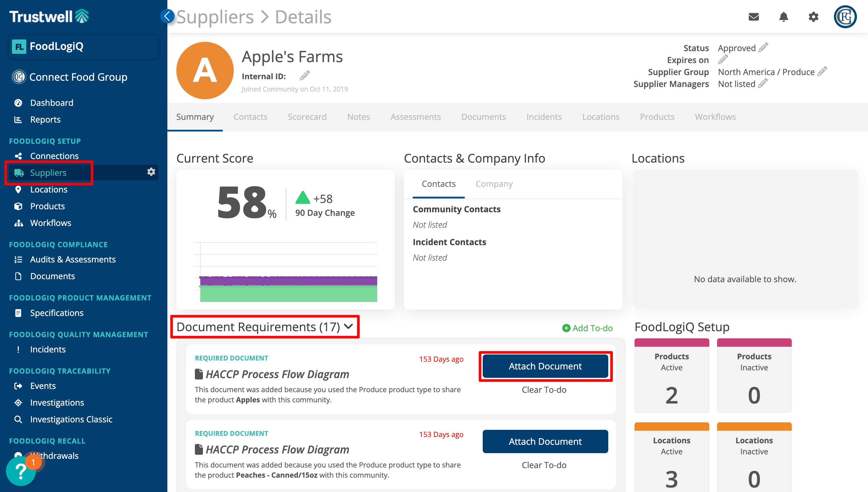Clear To-do for Apples HACCP requirement

point(544,389)
